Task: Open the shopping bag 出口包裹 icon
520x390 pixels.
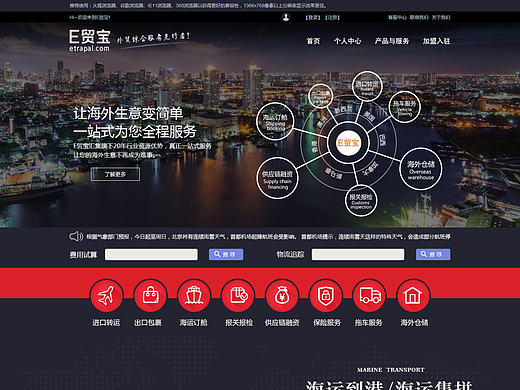Action: coord(150,296)
